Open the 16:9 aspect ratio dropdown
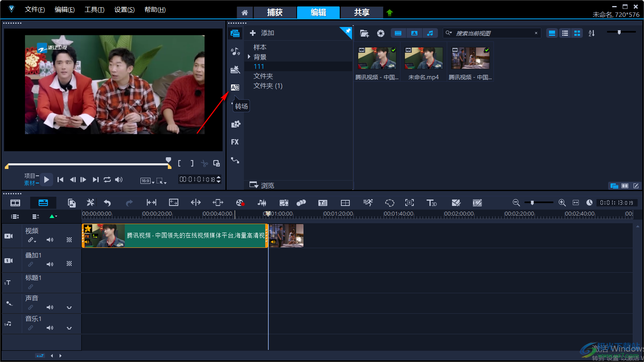This screenshot has width=644, height=362. pyautogui.click(x=147, y=181)
